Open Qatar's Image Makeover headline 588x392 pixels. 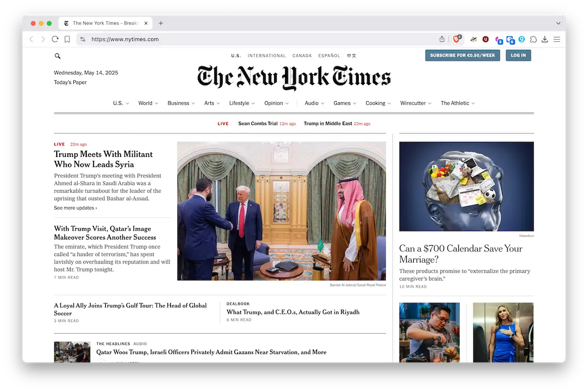(x=105, y=233)
